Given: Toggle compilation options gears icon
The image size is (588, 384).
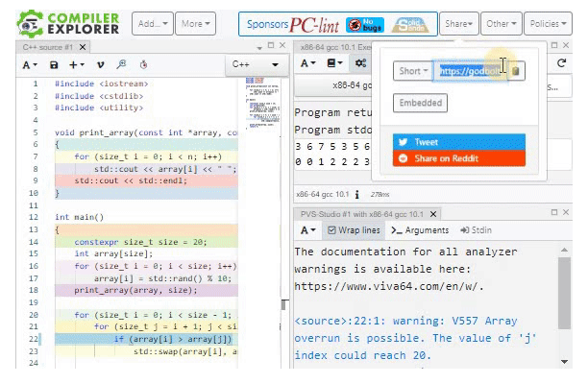Looking at the screenshot, I should pos(360,63).
